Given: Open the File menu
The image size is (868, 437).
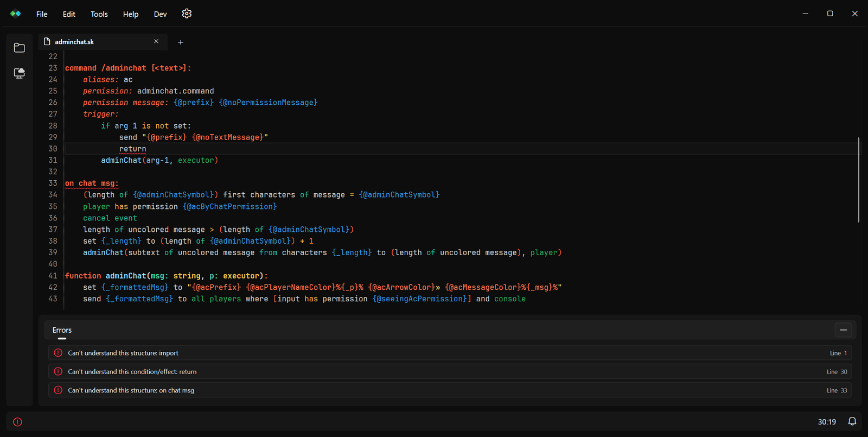Looking at the screenshot, I should (42, 14).
